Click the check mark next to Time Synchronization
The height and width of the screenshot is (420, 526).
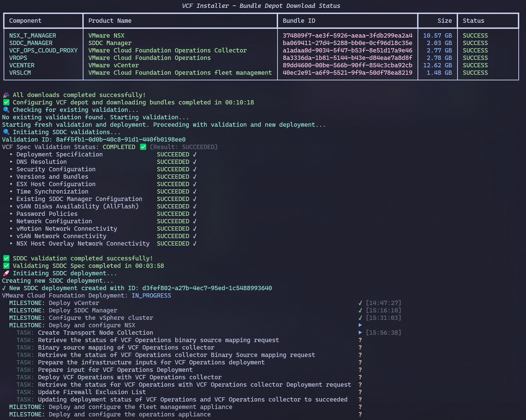pos(194,192)
